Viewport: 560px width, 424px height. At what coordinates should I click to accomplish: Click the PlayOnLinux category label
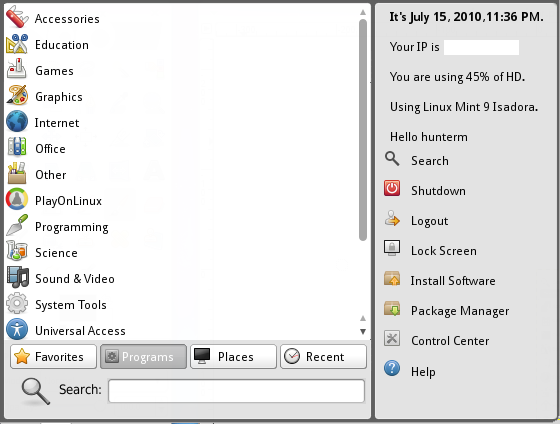coord(68,201)
